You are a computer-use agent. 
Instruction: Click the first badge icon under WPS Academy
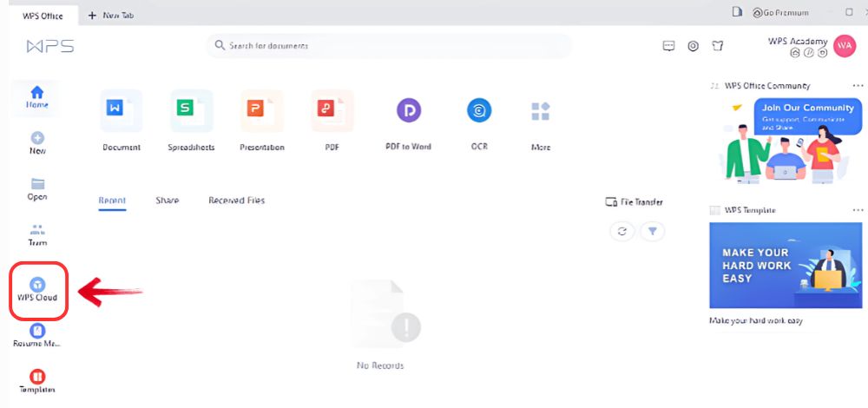[x=795, y=54]
